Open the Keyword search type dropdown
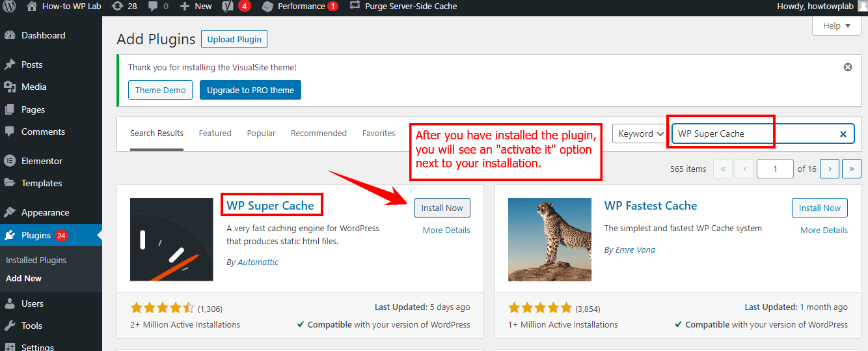Viewport: 868px width, 351px height. tap(640, 133)
